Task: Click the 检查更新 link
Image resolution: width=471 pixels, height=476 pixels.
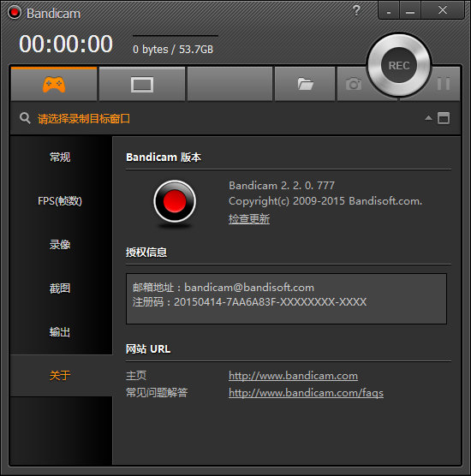Action: point(249,219)
